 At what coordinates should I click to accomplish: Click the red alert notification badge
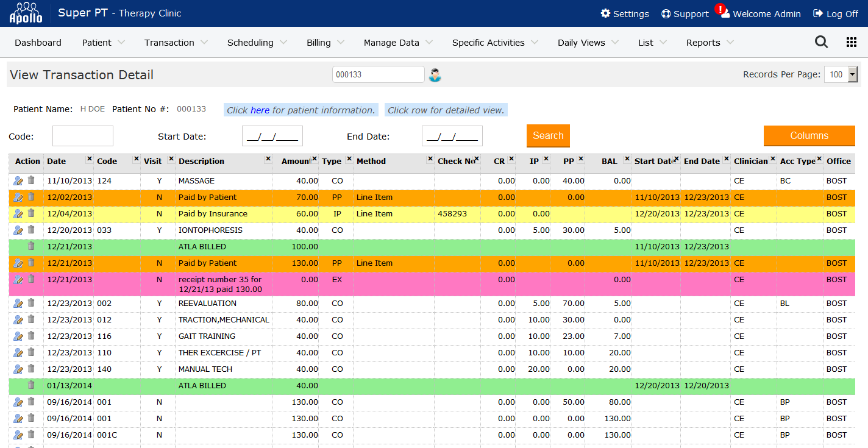[720, 9]
